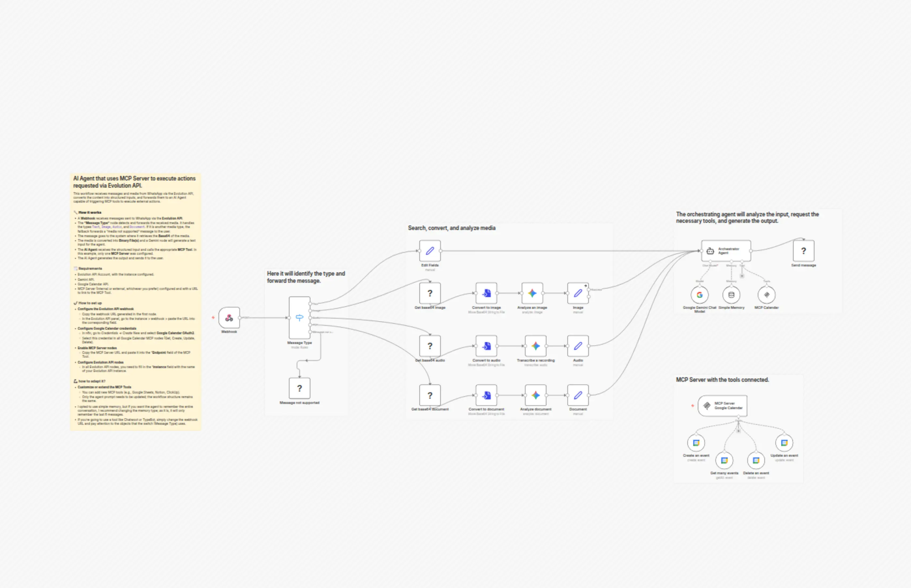
Task: Select the Simple Memory node
Action: tap(731, 295)
